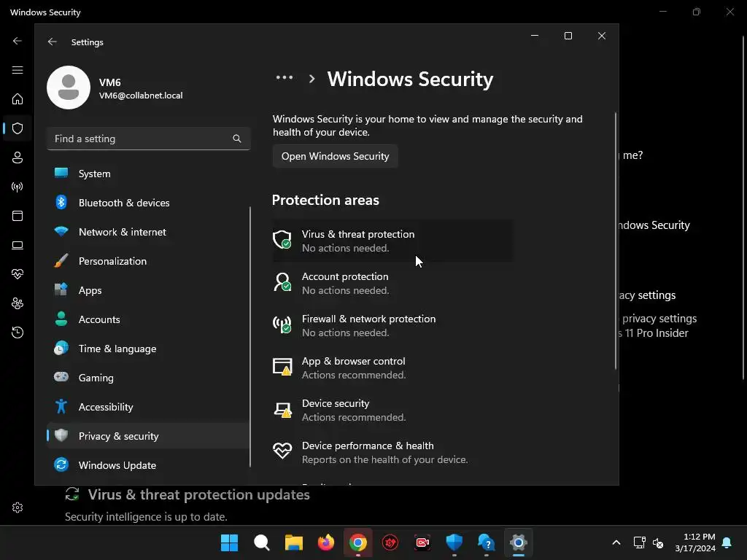
Task: Select Accounts in Settings sidebar
Action: 148,319
